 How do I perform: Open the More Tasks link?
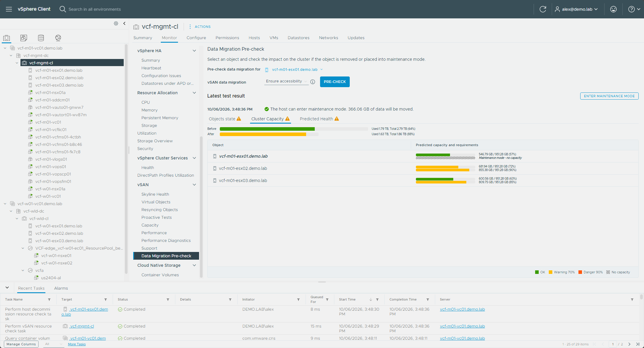(77, 344)
